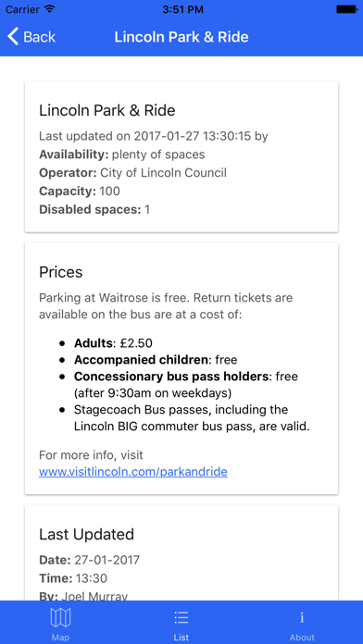
Task: Tap the Lincoln Park & Ride card heading
Action: click(x=107, y=110)
